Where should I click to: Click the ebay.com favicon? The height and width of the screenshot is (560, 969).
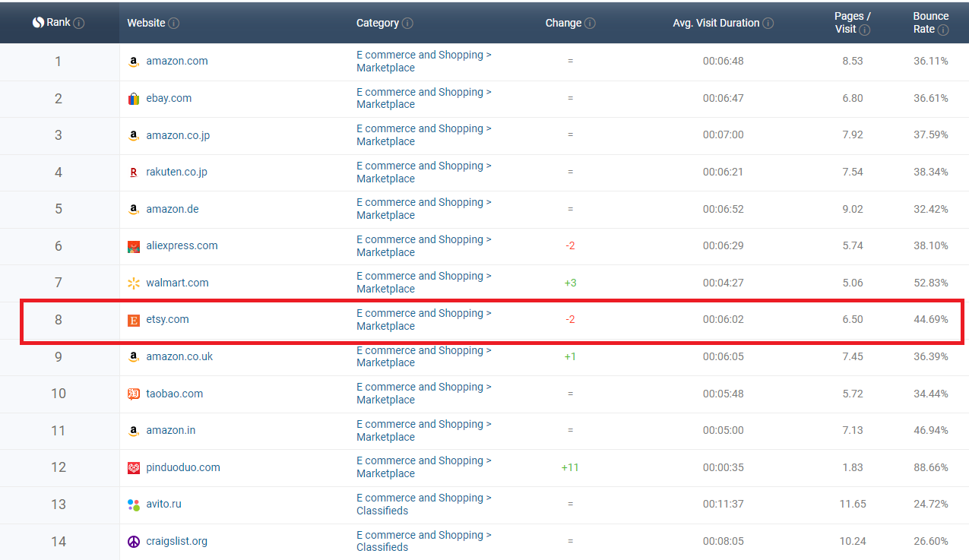tap(134, 99)
